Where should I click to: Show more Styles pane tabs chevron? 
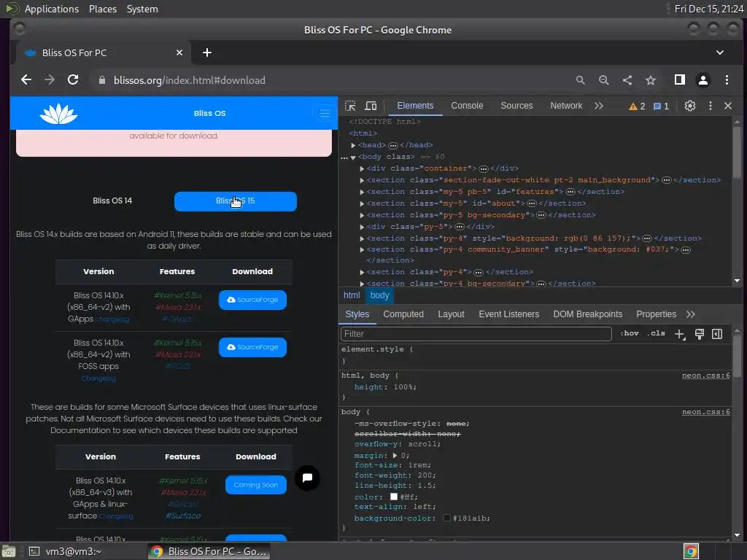pos(691,314)
